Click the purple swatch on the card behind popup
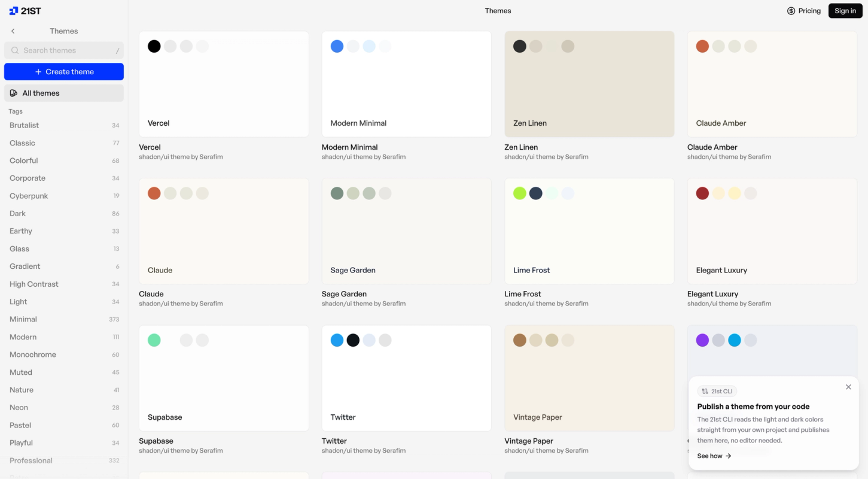Image resolution: width=868 pixels, height=479 pixels. (703, 340)
